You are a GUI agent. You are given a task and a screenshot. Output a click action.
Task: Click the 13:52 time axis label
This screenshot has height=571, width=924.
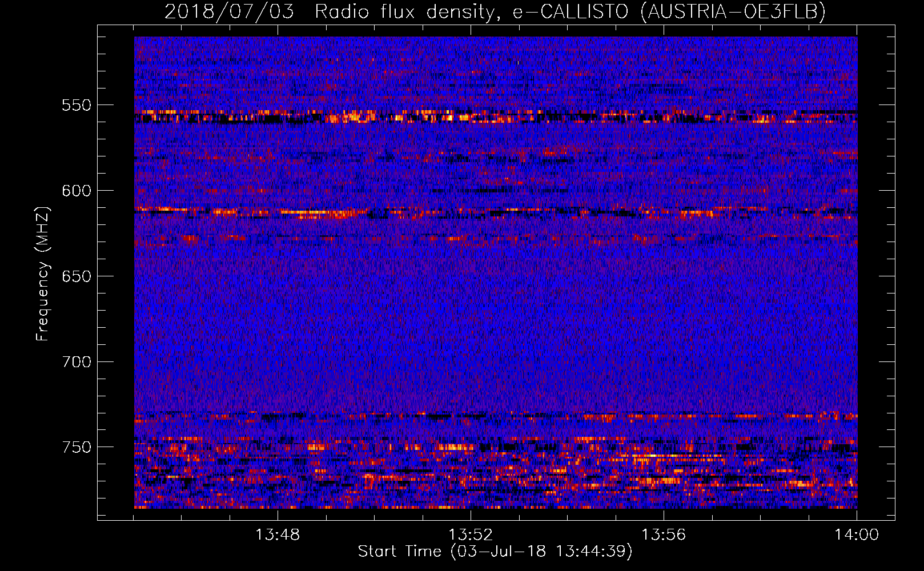471,535
